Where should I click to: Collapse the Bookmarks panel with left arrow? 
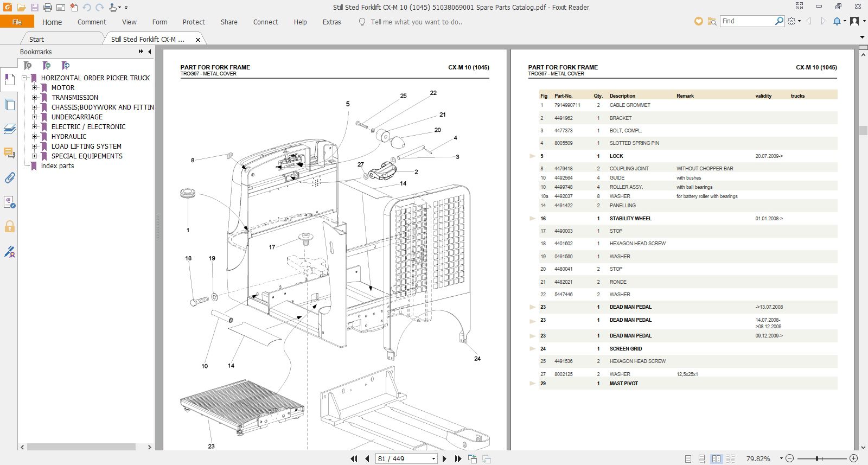pyautogui.click(x=149, y=52)
